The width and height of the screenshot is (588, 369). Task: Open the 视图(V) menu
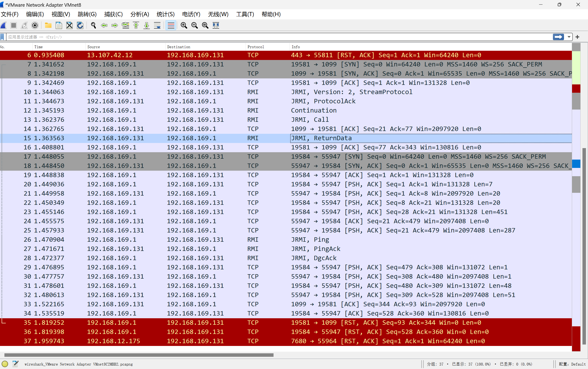coord(61,14)
